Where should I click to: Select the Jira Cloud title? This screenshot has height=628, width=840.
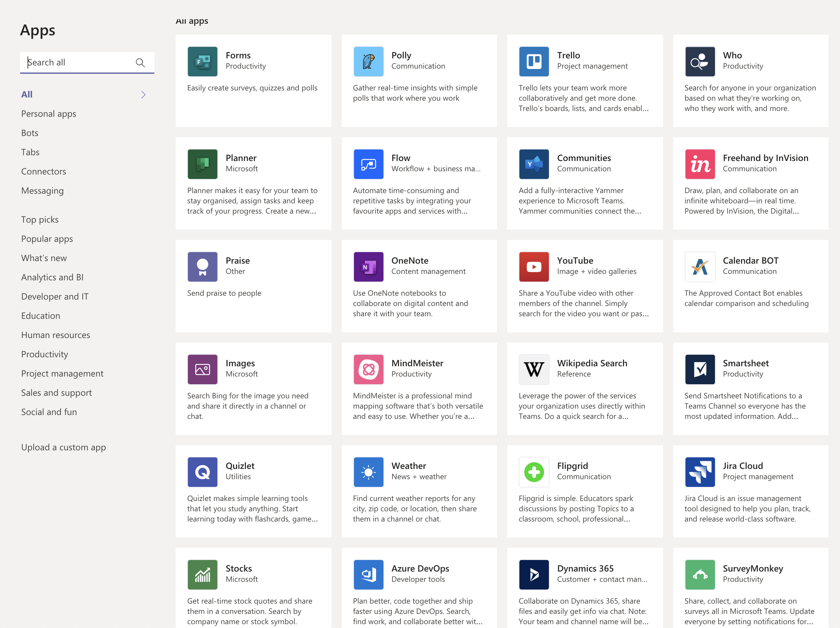(743, 466)
